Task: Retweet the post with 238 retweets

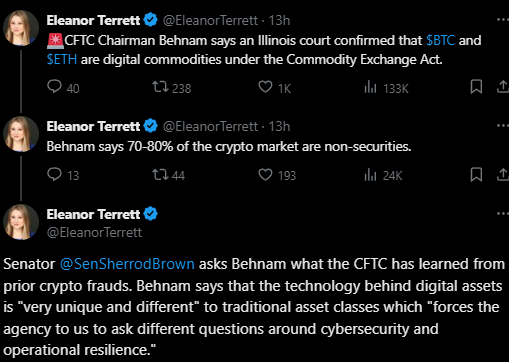Action: pyautogui.click(x=160, y=87)
